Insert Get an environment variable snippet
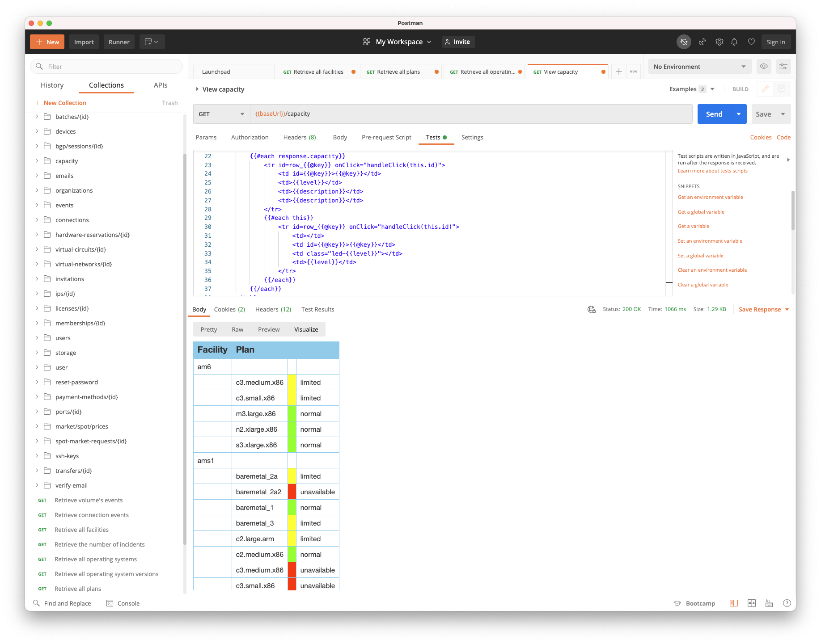821x644 pixels. [710, 197]
